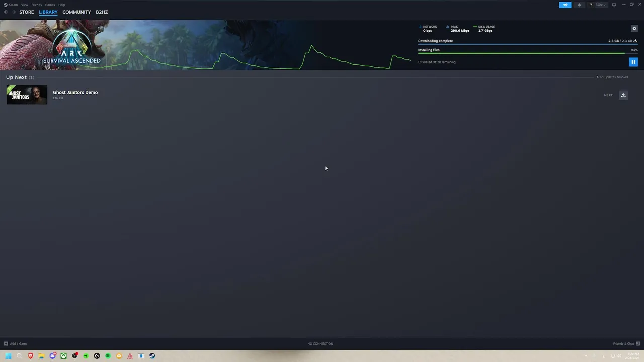
Task: Open the taskbar clock and date
Action: click(633, 356)
